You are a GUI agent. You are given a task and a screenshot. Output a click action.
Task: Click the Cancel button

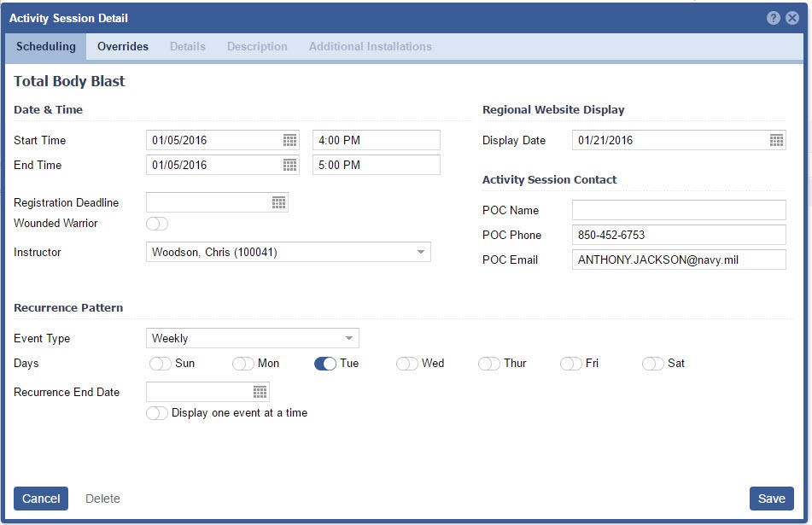[41, 499]
